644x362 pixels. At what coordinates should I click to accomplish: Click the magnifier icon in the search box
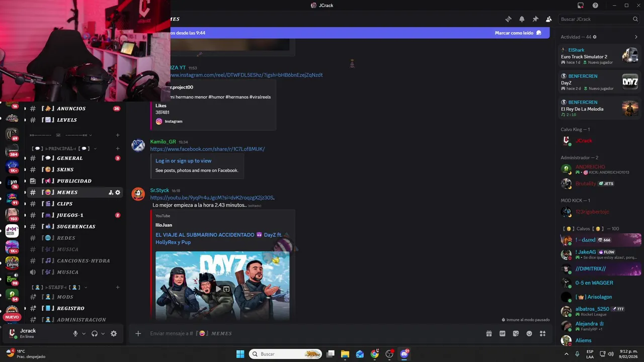635,19
